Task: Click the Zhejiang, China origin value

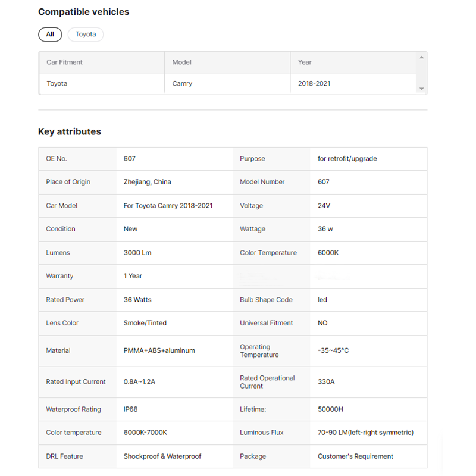Action: [x=147, y=182]
